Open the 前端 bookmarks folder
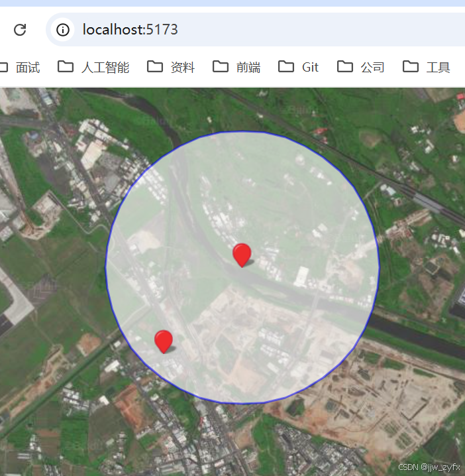Screen dimensions: 465x476 point(236,67)
